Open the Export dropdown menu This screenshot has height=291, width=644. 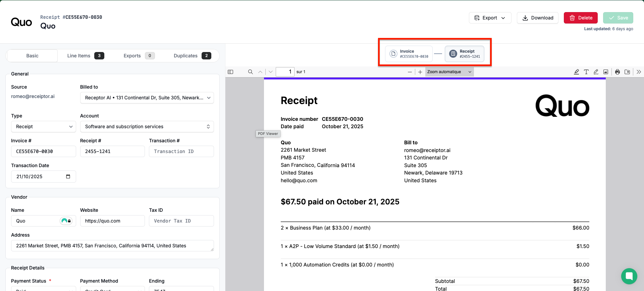tap(490, 18)
